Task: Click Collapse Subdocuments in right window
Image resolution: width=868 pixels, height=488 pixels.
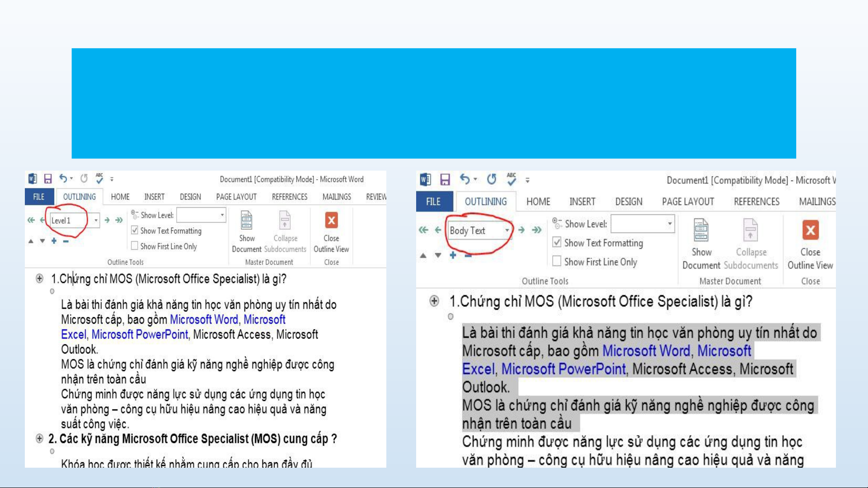Action: coord(751,244)
